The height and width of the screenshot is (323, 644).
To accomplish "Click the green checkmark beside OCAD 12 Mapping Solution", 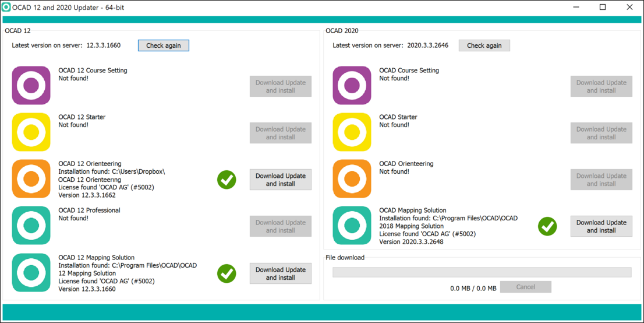I will [227, 273].
